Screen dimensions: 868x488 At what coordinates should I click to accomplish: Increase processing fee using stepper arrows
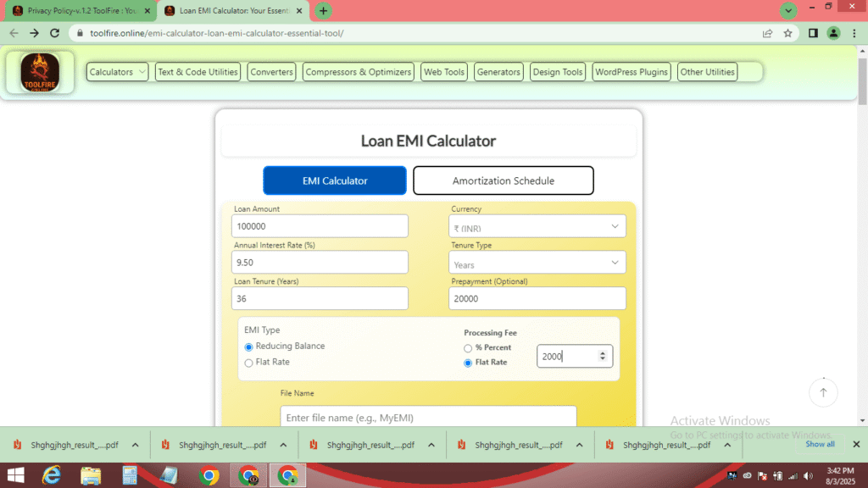[602, 352]
